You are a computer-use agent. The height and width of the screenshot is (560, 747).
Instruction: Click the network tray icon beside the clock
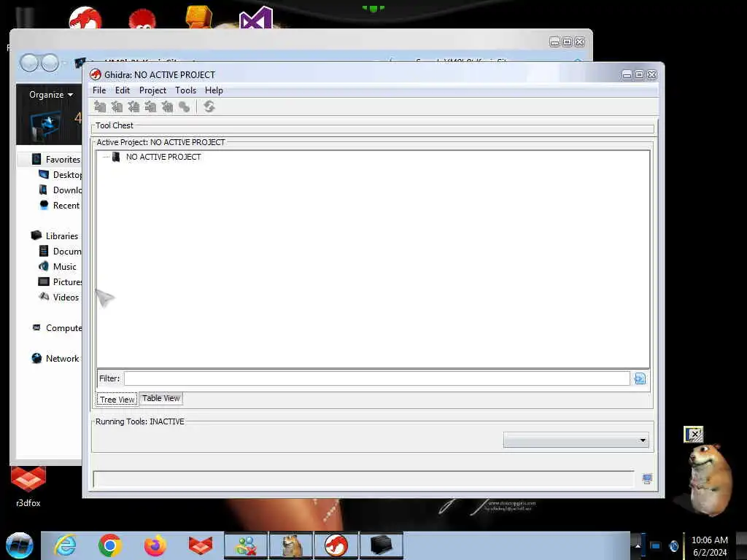click(656, 545)
